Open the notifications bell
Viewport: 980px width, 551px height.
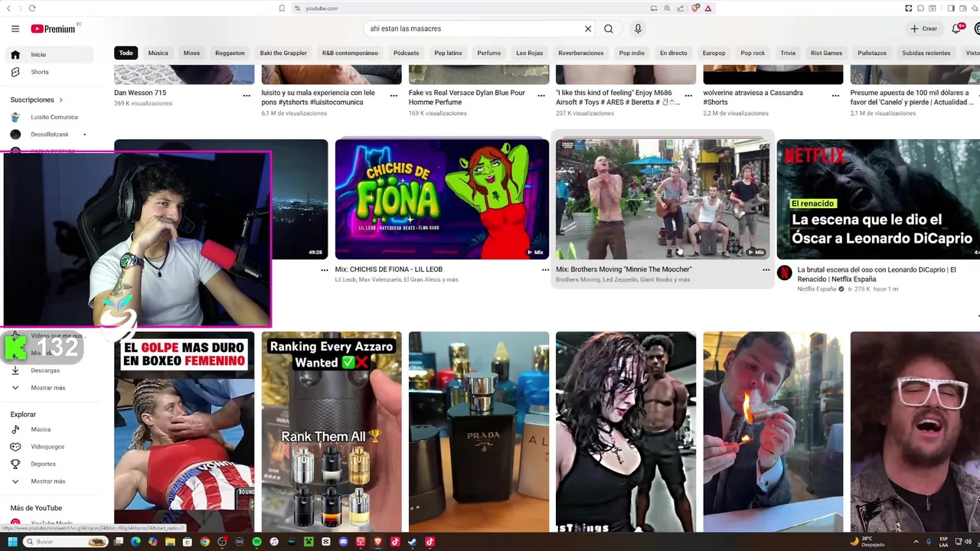[x=956, y=29]
